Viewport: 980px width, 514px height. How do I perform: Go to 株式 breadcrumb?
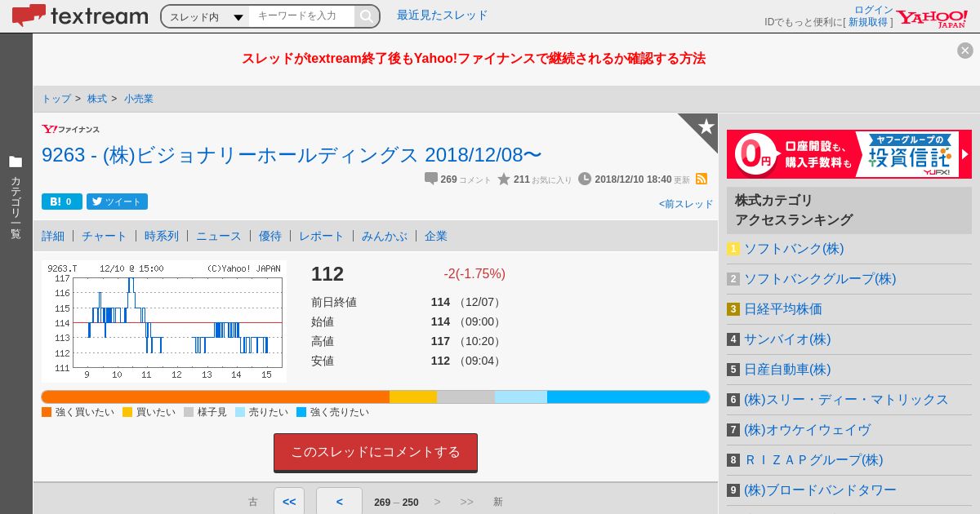[97, 99]
